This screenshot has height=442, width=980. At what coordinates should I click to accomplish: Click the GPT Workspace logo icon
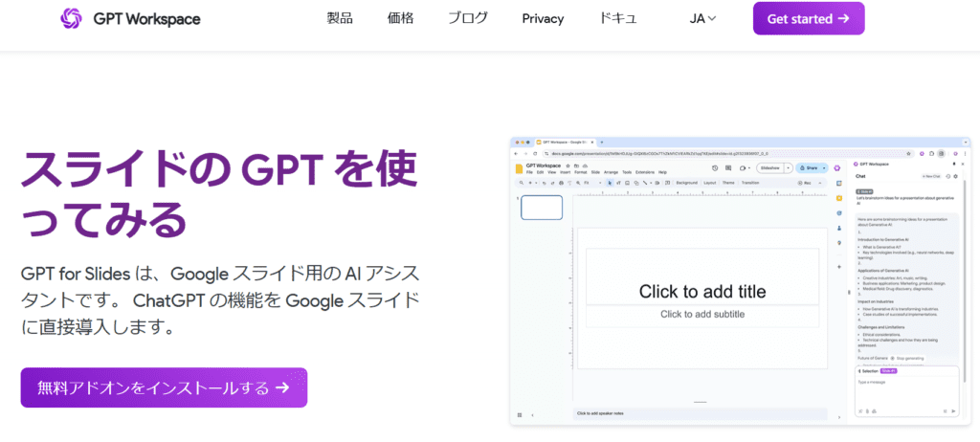click(x=71, y=19)
